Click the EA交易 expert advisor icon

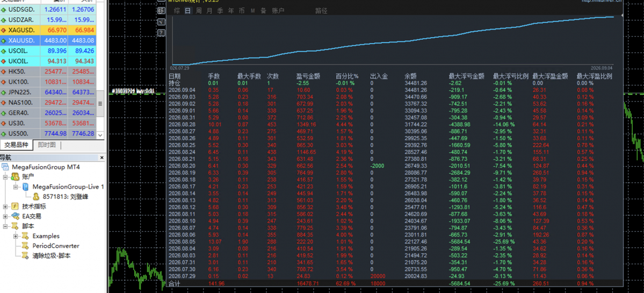pos(15,216)
